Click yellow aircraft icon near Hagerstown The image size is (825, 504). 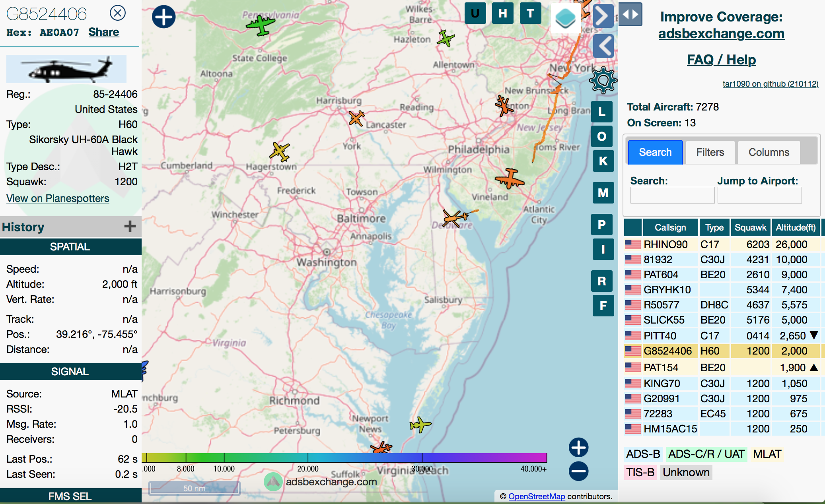pyautogui.click(x=280, y=152)
